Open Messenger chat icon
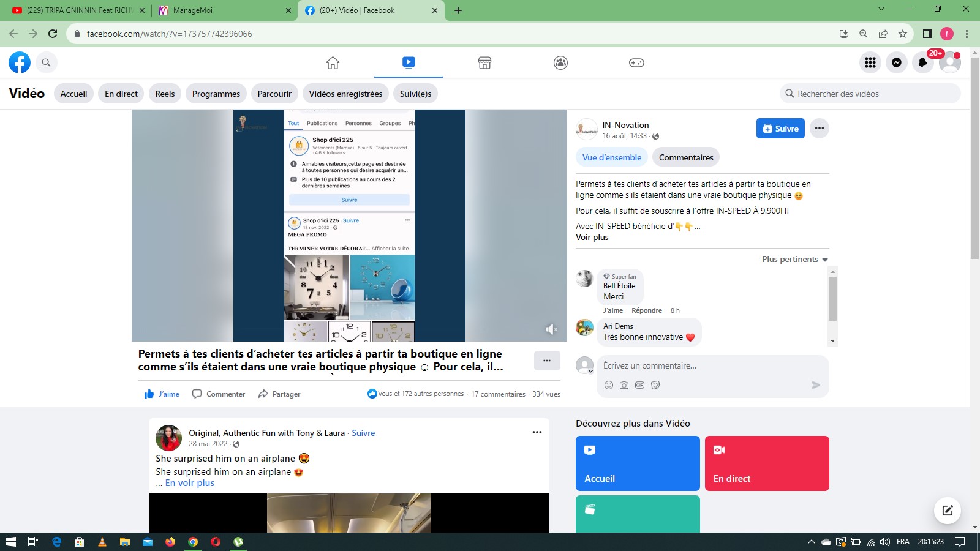 (897, 62)
